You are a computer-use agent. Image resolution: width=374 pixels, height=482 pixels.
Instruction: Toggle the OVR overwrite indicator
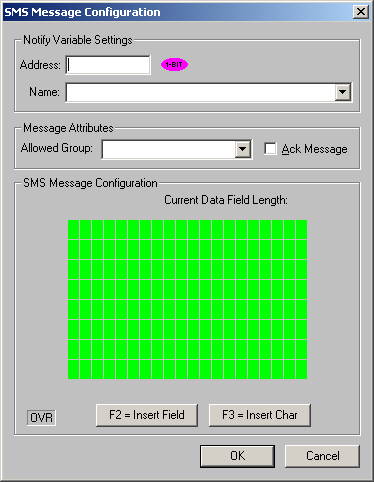click(x=41, y=418)
